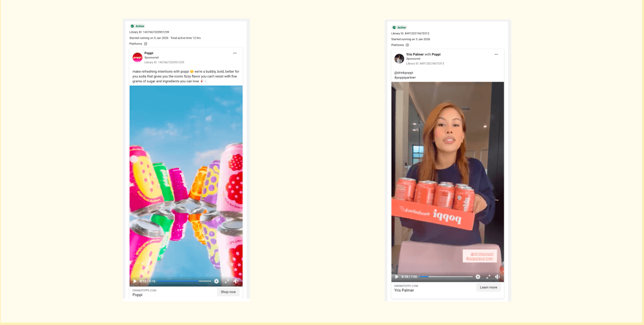Click the Shop now button

(x=228, y=292)
